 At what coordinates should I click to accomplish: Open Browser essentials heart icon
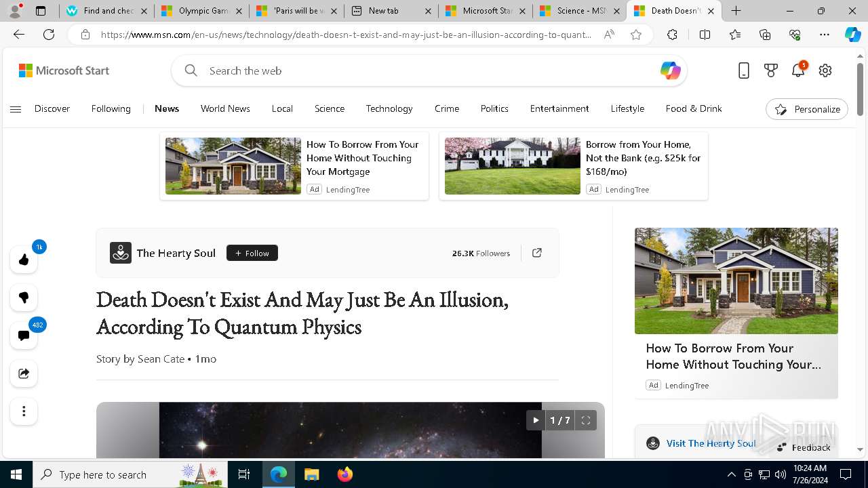point(795,35)
